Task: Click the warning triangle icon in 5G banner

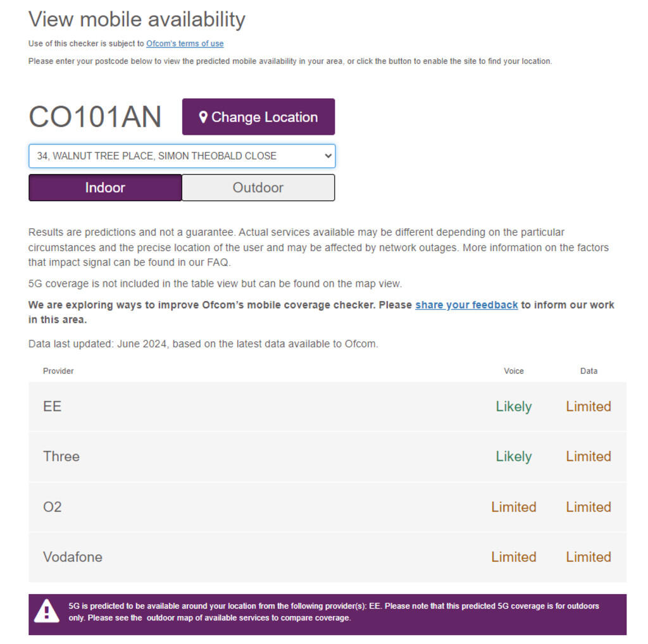Action: coord(46,612)
